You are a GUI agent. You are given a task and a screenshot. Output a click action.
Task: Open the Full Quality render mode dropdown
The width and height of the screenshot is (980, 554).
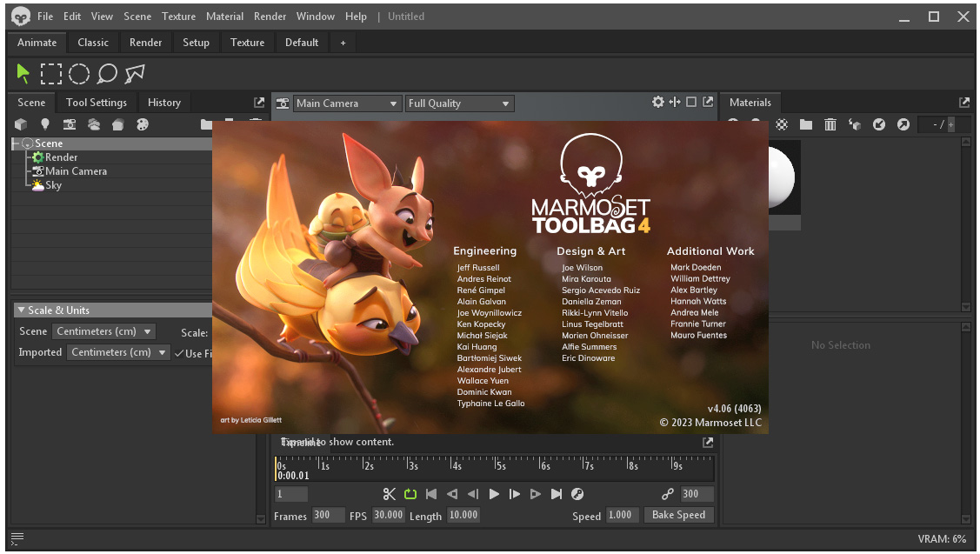(x=459, y=103)
